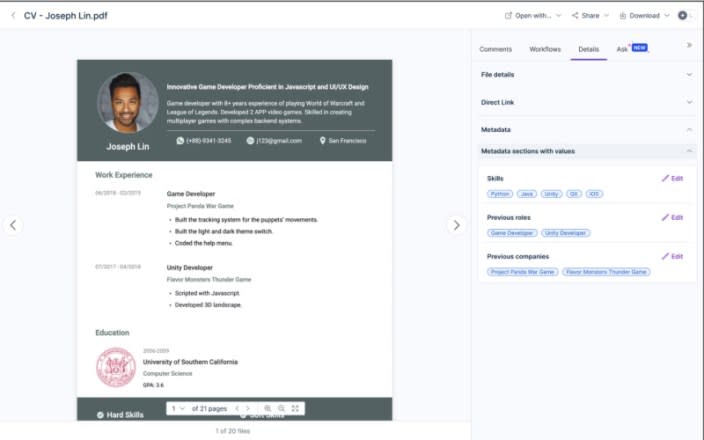Screen dimensions: 704x440
Task: Click the Unity skill tag
Action: tap(551, 194)
